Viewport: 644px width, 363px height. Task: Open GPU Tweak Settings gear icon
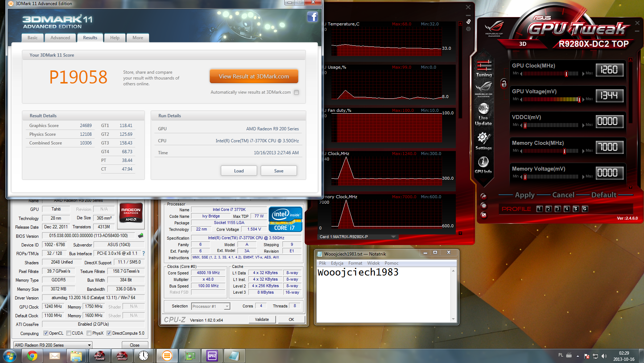click(483, 140)
